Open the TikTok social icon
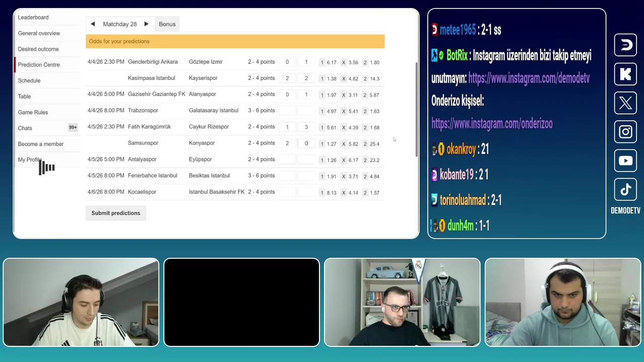The image size is (644, 362). click(625, 190)
